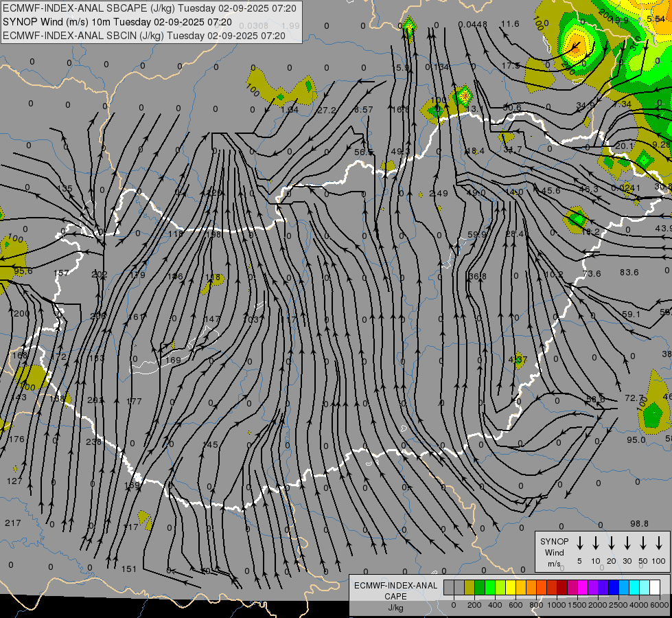
Task: Select the dark red CAPE legend swatch
Action: point(562,588)
